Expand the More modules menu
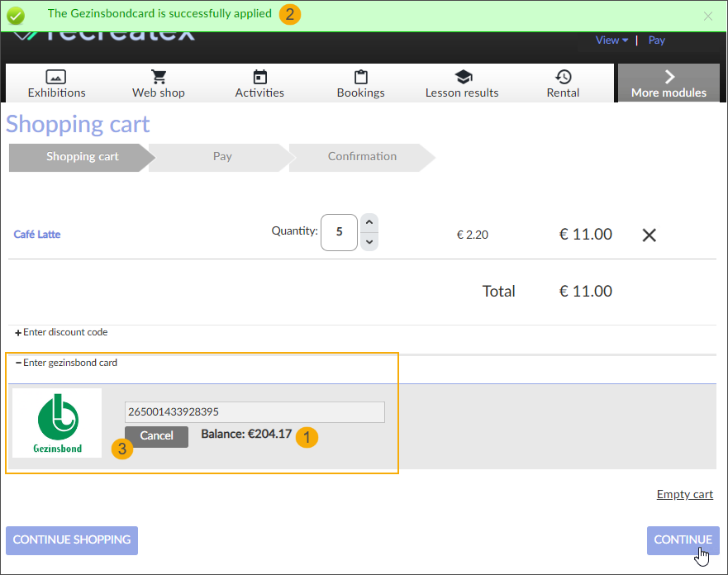Image resolution: width=728 pixels, height=575 pixels. click(669, 83)
